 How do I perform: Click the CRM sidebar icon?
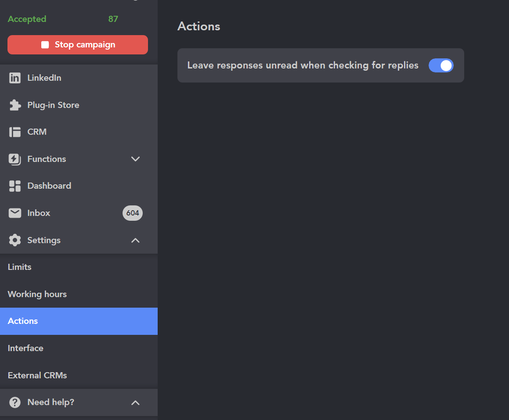tap(14, 132)
